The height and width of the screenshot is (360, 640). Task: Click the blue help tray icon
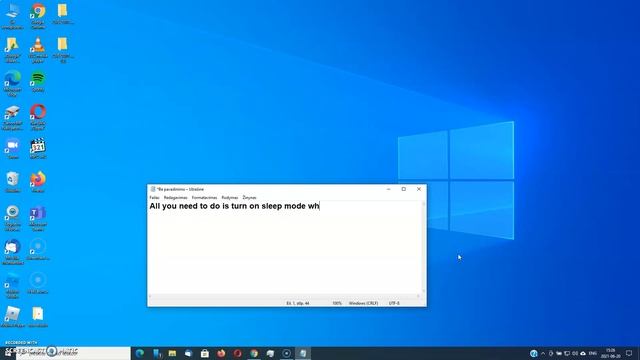pyautogui.click(x=533, y=353)
